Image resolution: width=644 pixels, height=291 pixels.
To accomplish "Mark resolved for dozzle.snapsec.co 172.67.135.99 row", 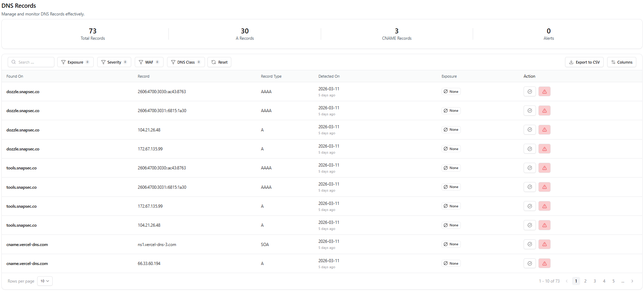I will [530, 149].
